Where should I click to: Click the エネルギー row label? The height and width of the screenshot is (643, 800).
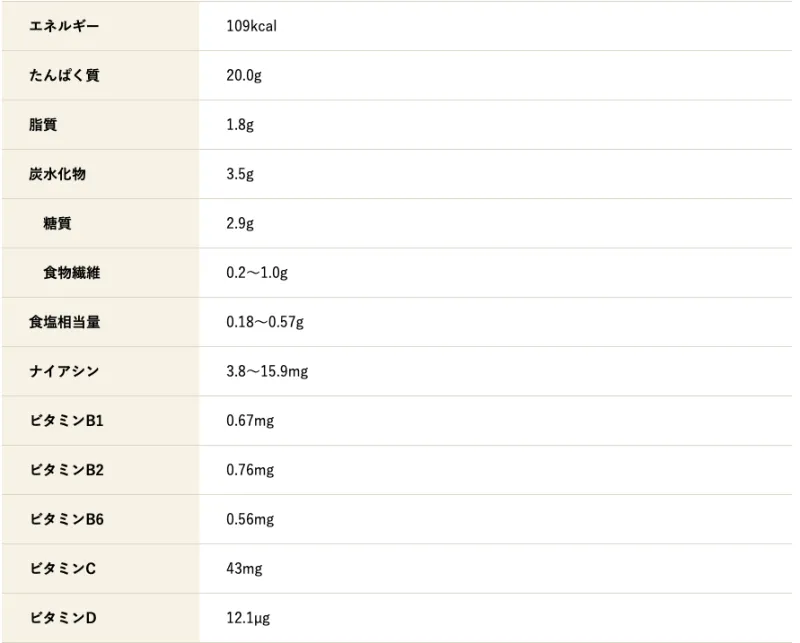64,26
